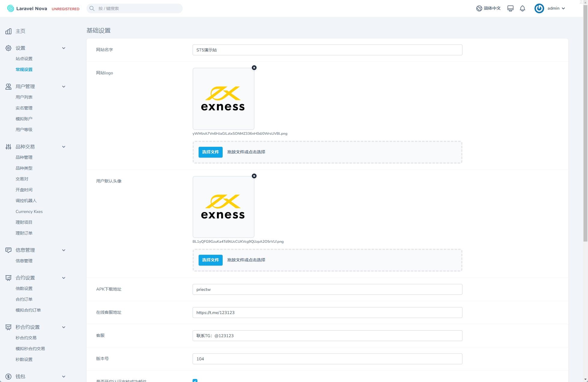Toggle the authentication success email checkbox
This screenshot has height=382, width=588.
click(x=195, y=381)
